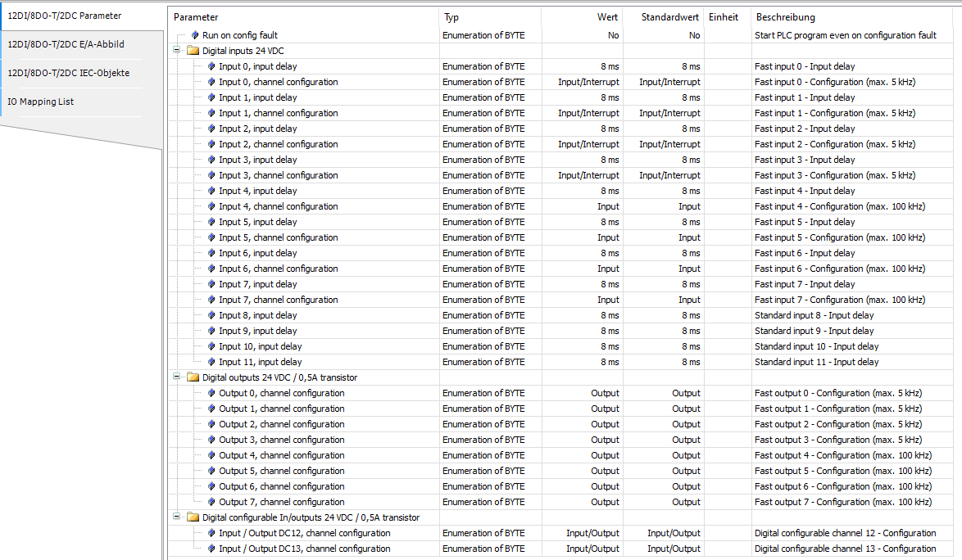Collapse the Digital inputs 24 VDC group
This screenshot has height=560, width=962.
[x=176, y=50]
